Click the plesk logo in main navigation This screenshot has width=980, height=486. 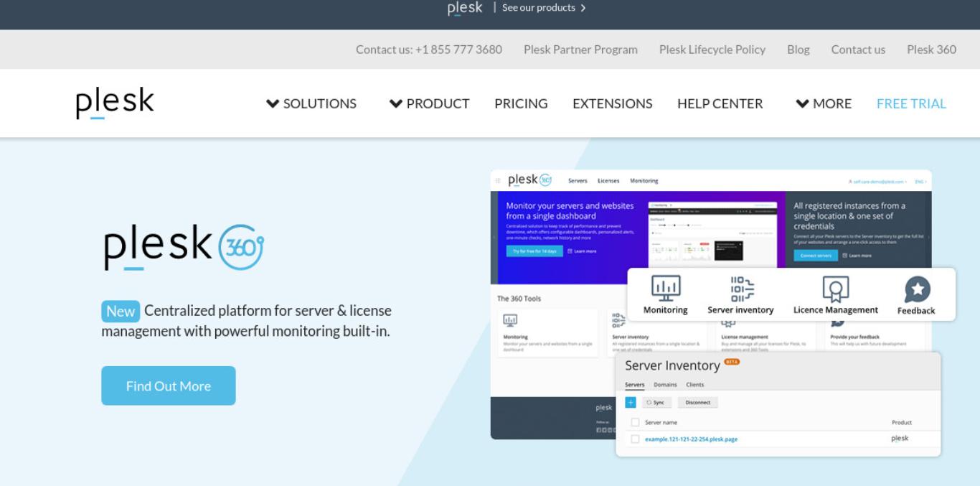[x=115, y=103]
